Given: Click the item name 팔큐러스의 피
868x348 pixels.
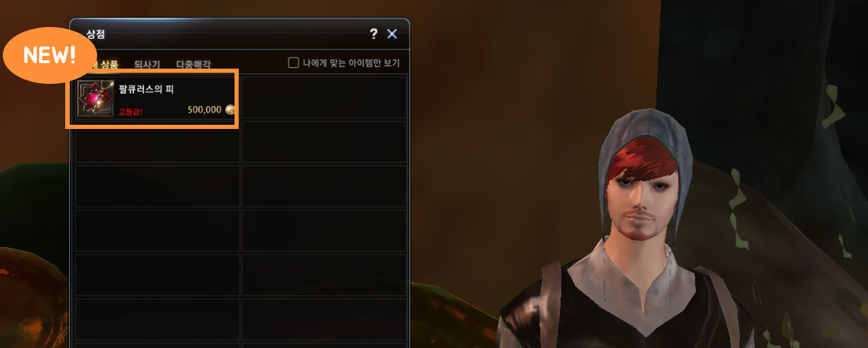Looking at the screenshot, I should click(146, 89).
